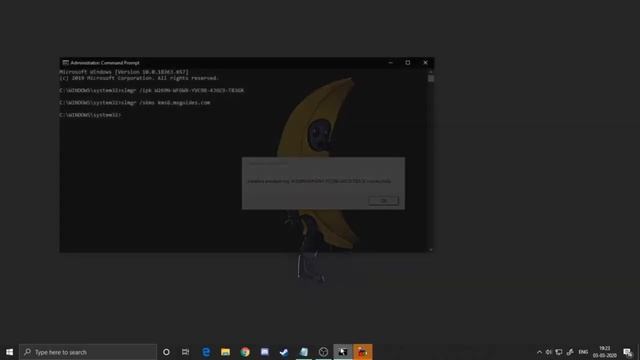Close the Administrator Command Prompt window
Image resolution: width=640 pixels, height=360 pixels.
point(425,62)
